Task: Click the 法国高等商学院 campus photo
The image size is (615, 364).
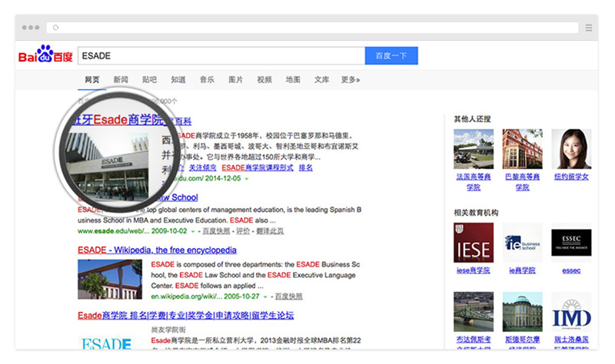Action: pyautogui.click(x=474, y=149)
